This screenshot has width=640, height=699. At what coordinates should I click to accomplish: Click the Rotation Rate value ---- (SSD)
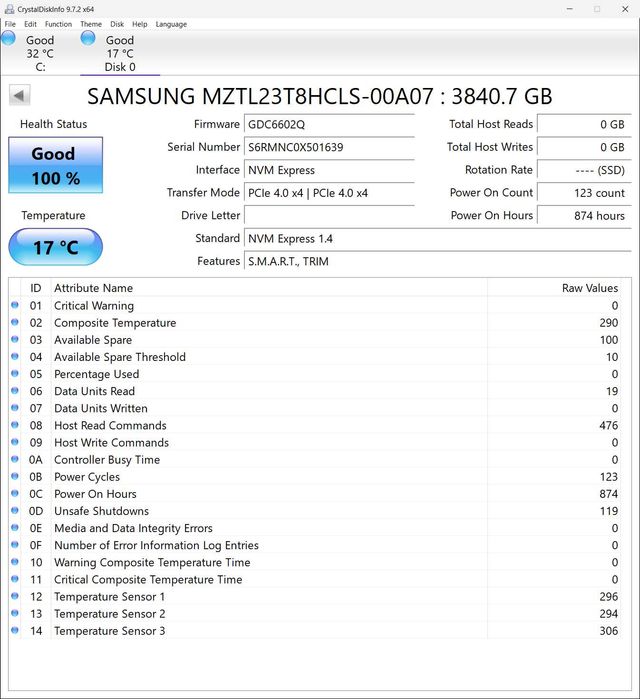click(x=584, y=170)
